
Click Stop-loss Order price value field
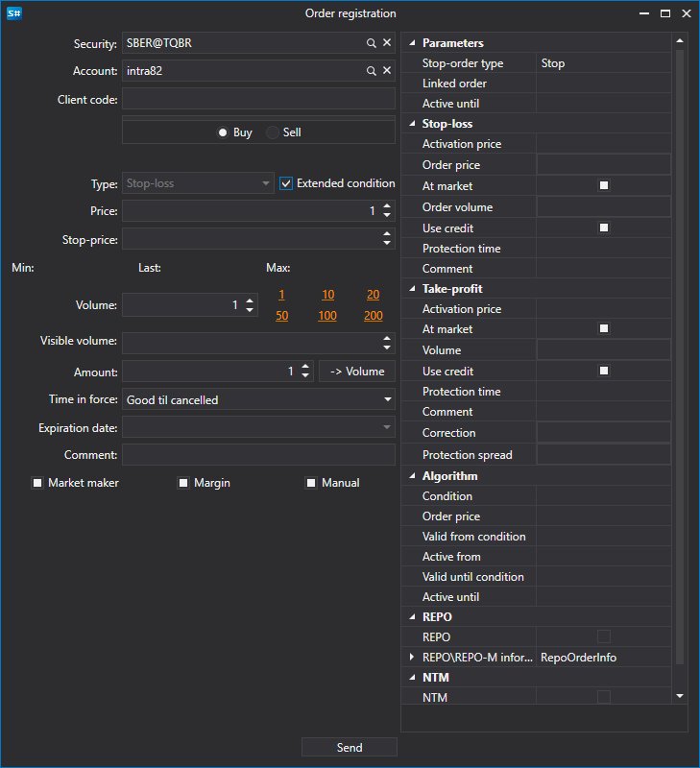click(x=604, y=164)
